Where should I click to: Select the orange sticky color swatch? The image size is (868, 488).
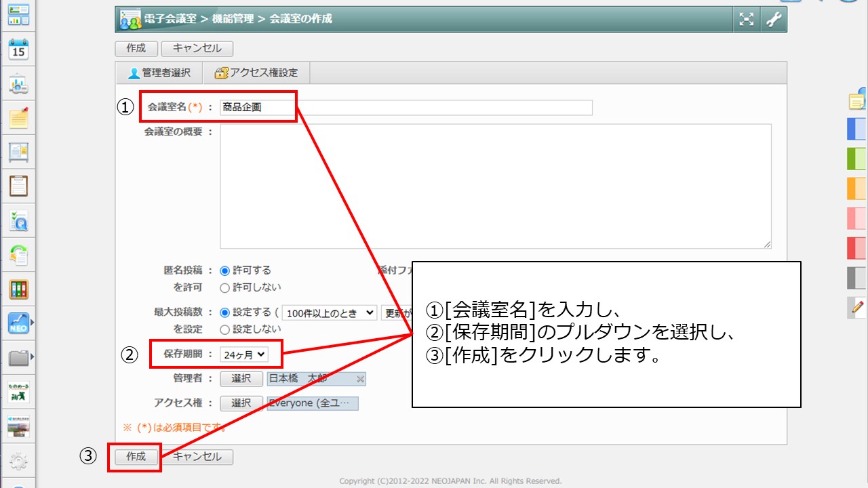pos(857,188)
